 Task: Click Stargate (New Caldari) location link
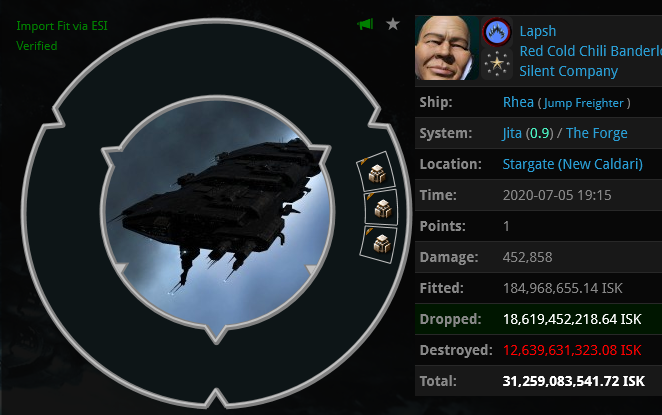click(572, 164)
